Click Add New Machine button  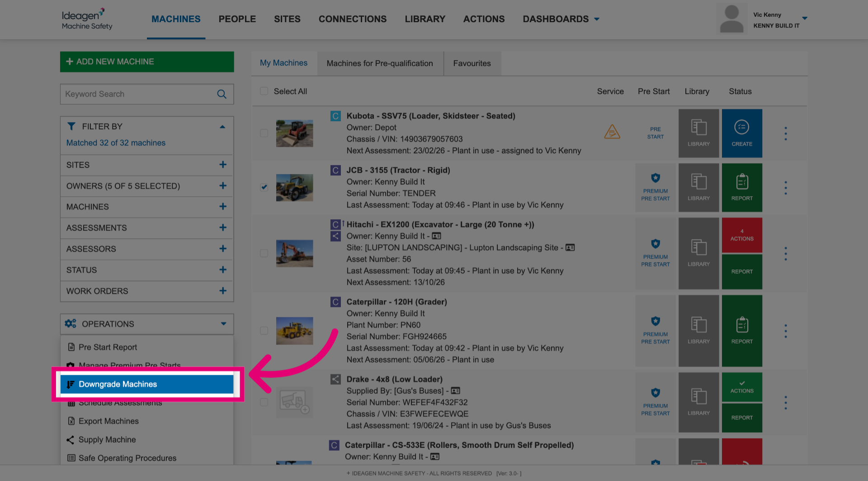tap(147, 61)
